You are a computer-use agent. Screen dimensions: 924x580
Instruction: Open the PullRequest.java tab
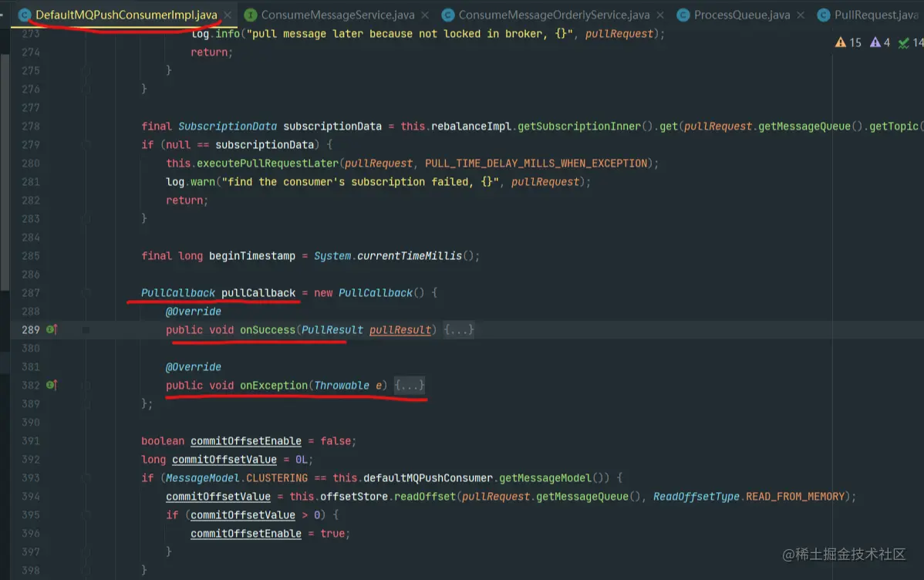tap(876, 15)
